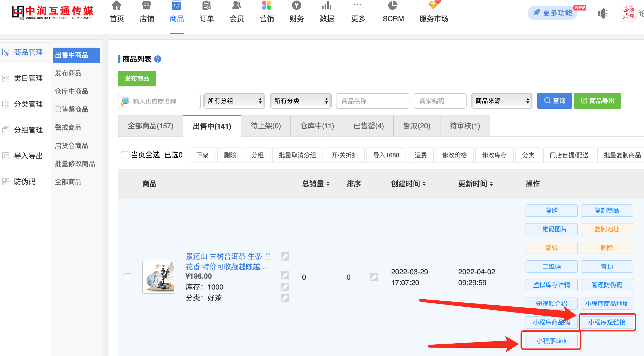Click the 财务 yen coin icon

tap(296, 5)
